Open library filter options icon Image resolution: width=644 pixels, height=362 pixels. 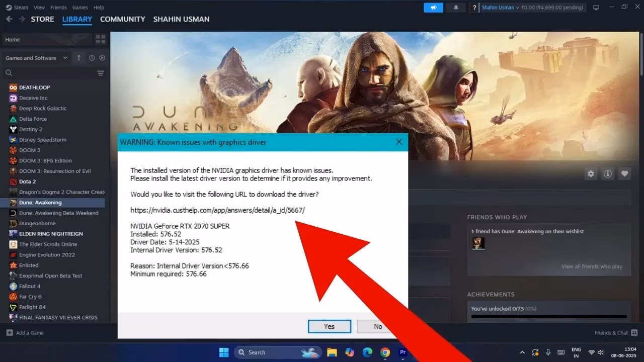pyautogui.click(x=100, y=73)
